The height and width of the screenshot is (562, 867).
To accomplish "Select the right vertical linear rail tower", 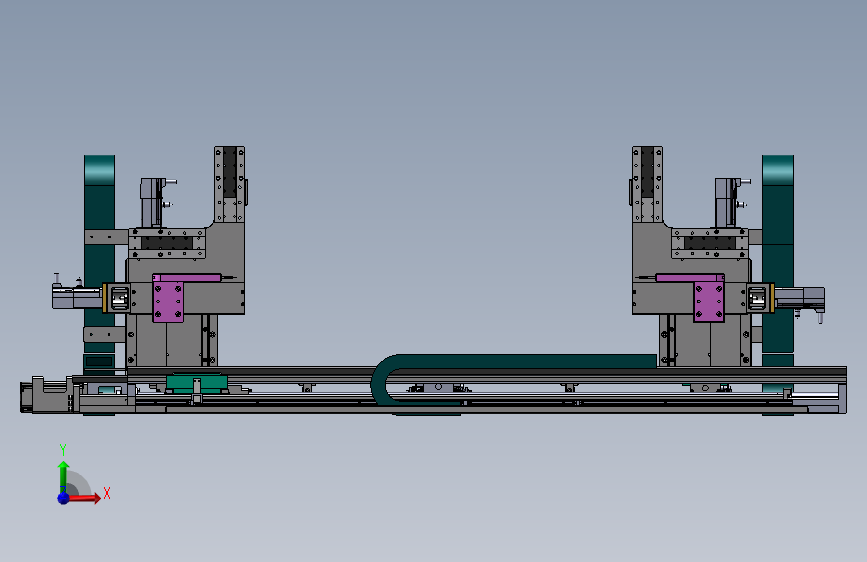I will [647, 184].
